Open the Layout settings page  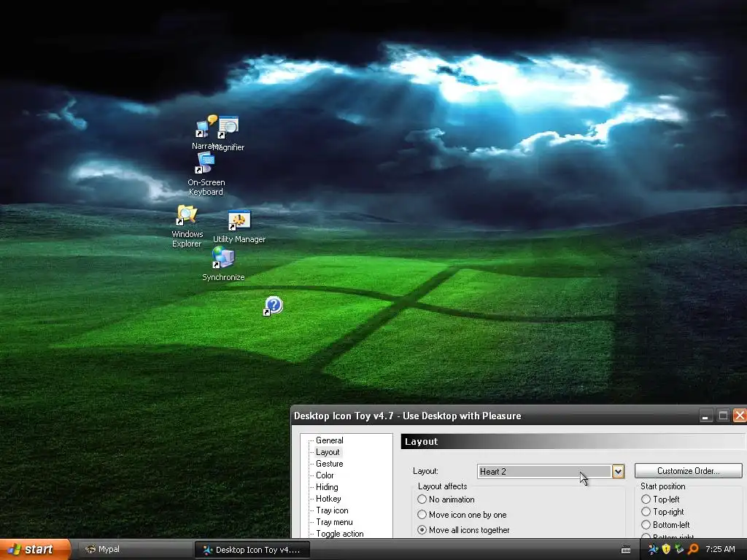328,452
